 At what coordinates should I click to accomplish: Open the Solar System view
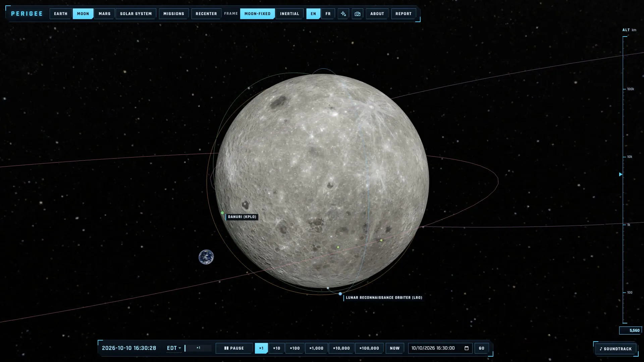(x=136, y=14)
